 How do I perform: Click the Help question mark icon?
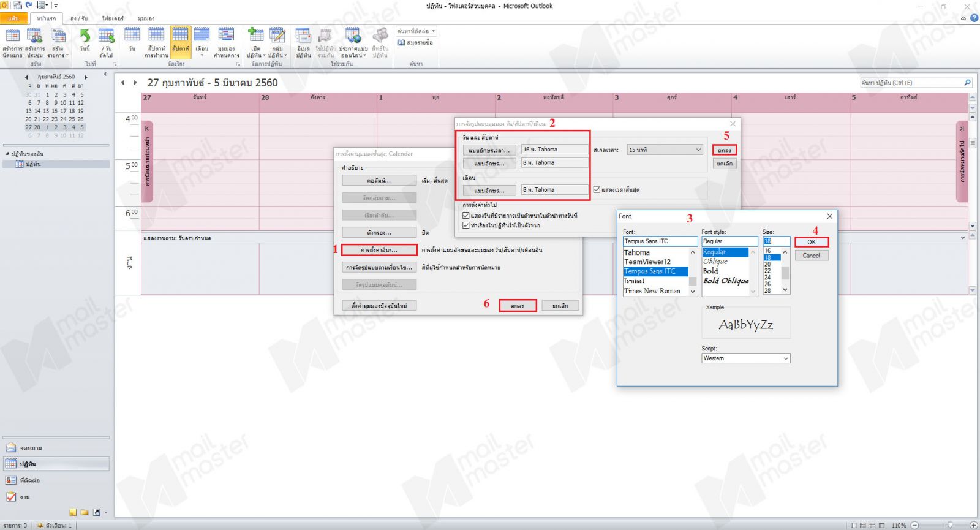coord(974,18)
